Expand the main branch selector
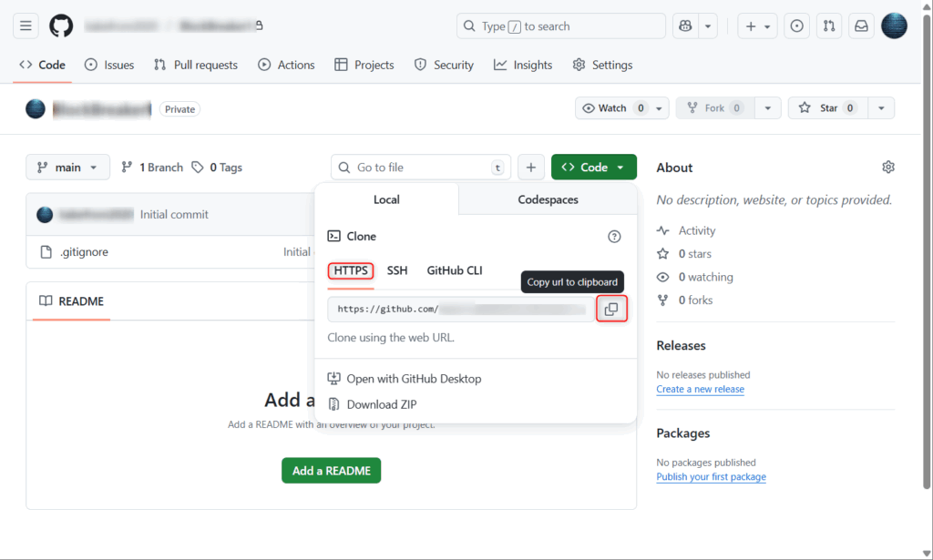The image size is (933, 560). 68,168
